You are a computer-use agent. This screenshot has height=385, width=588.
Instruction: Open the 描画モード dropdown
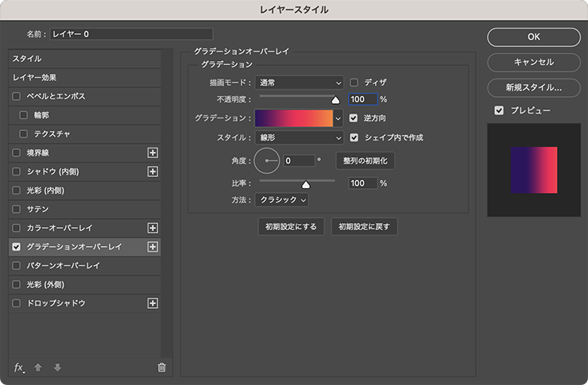click(x=299, y=82)
